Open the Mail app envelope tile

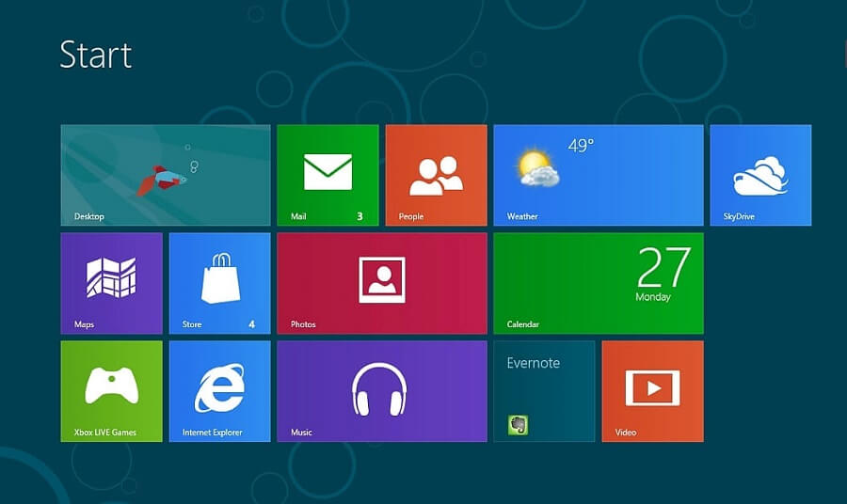pyautogui.click(x=328, y=175)
